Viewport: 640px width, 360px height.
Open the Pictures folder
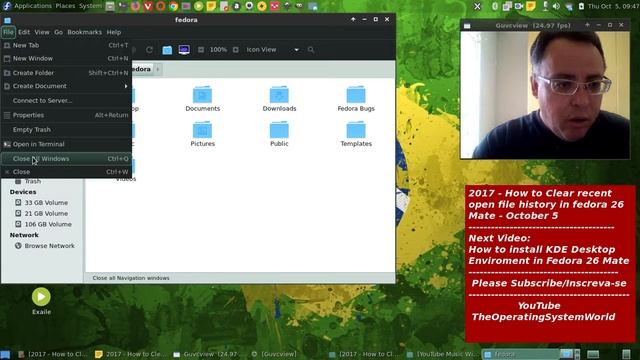tap(202, 134)
